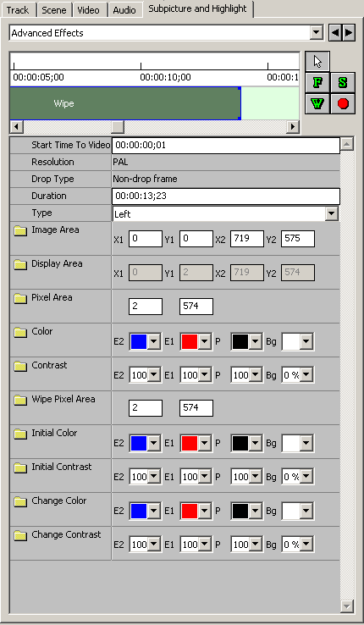Switch to the Video tab
Viewport: 364px width, 625px height.
pos(88,10)
